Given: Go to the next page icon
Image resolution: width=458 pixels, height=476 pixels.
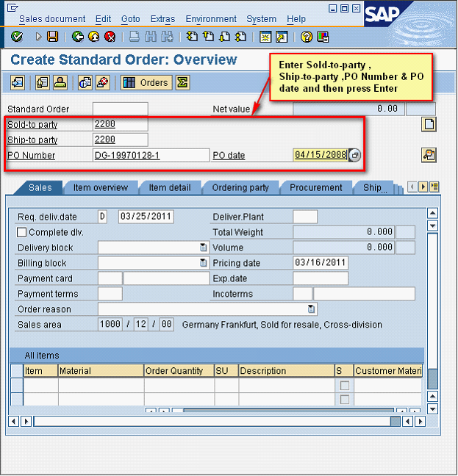Looking at the screenshot, I should pyautogui.click(x=225, y=37).
